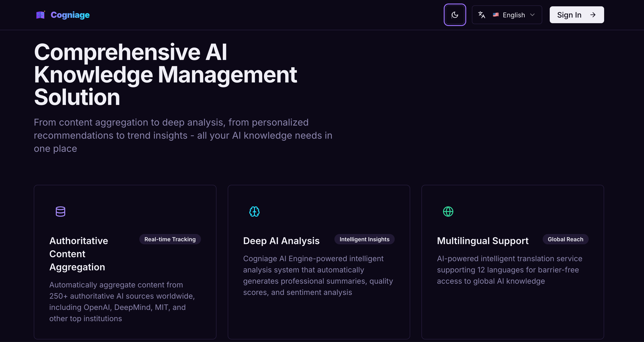
Task: Click the Comprehensive AI Knowledge Management headline
Action: tap(165, 74)
